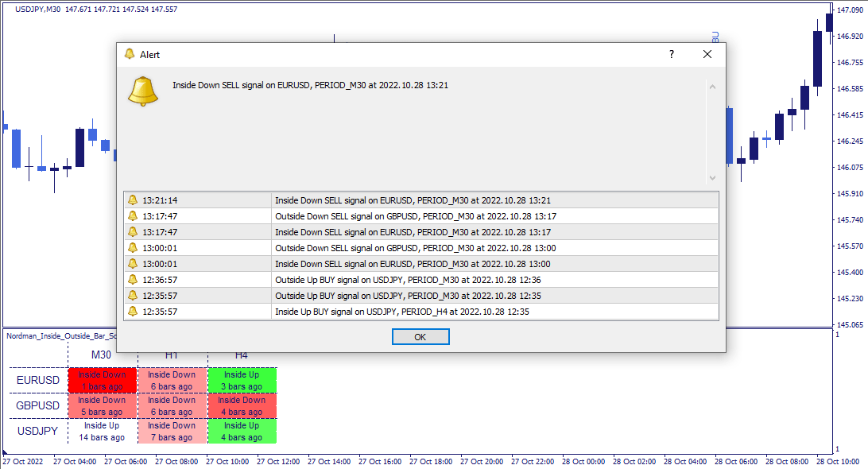The height and width of the screenshot is (469, 868).
Task: Click '28 Oct 10:00' on chart time axis
Action: (838, 461)
